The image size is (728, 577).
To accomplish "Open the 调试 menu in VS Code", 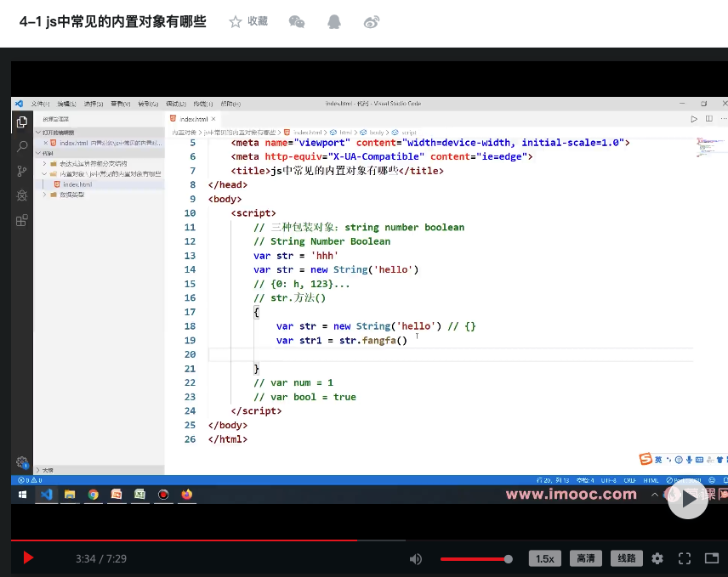I will (176, 104).
